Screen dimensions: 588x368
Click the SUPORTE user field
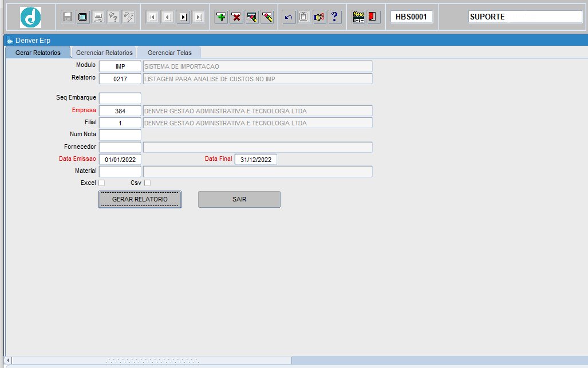tap(525, 17)
